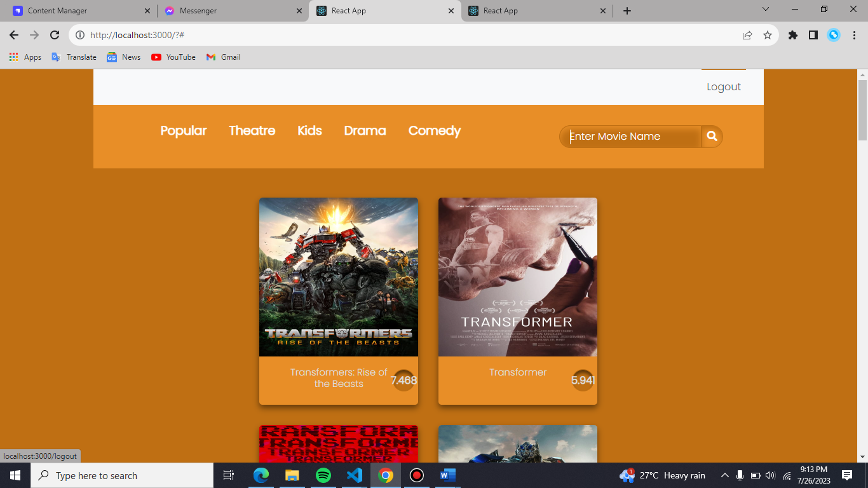The image size is (868, 488).
Task: Select the Theatre category
Action: click(252, 130)
